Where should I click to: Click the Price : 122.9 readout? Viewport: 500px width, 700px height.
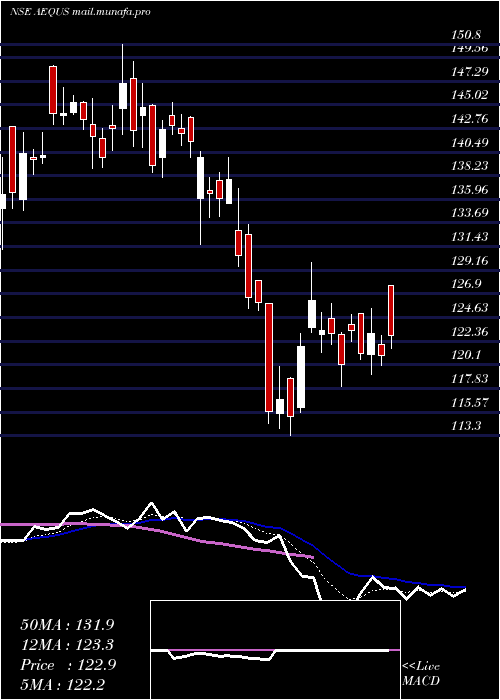pyautogui.click(x=68, y=665)
